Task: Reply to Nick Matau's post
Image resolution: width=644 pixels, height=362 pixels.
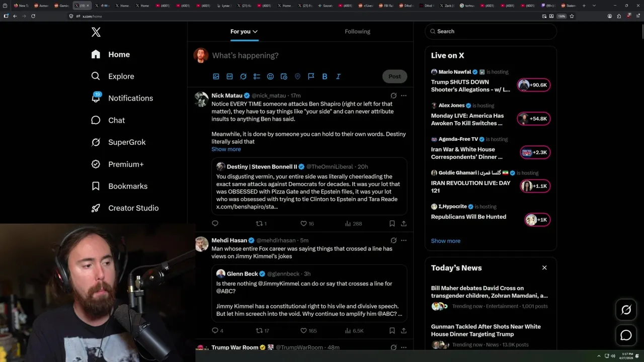Action: coord(215,223)
